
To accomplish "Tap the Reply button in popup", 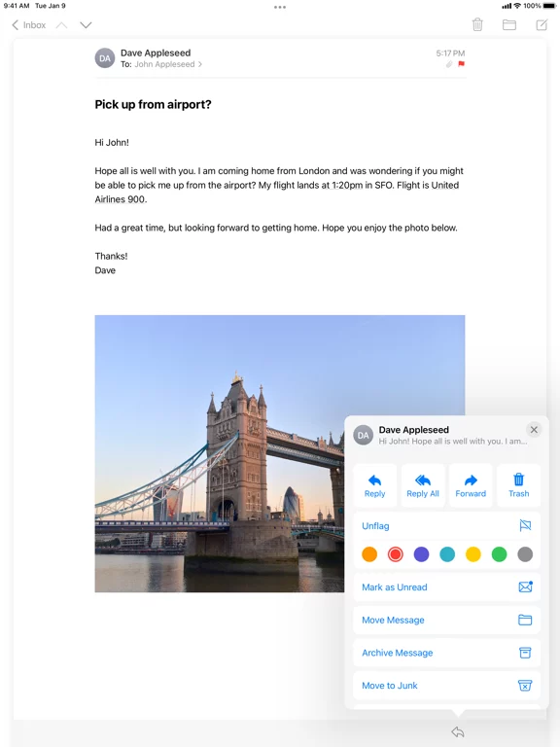I will 374,485.
